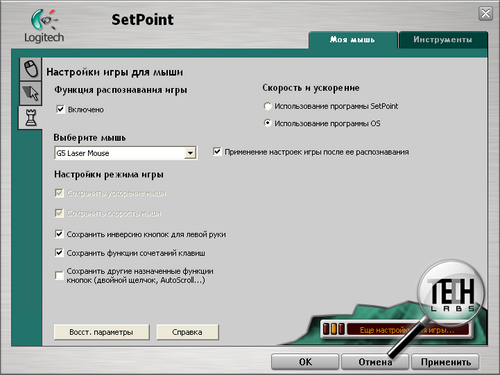Switch to the Инструменты tab

pyautogui.click(x=443, y=40)
